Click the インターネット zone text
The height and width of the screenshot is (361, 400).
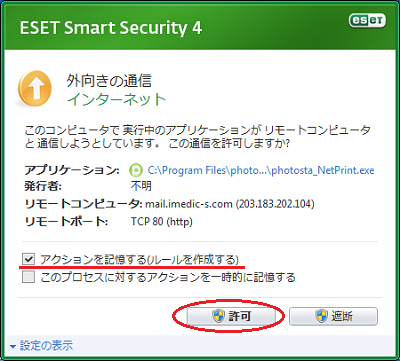(116, 99)
